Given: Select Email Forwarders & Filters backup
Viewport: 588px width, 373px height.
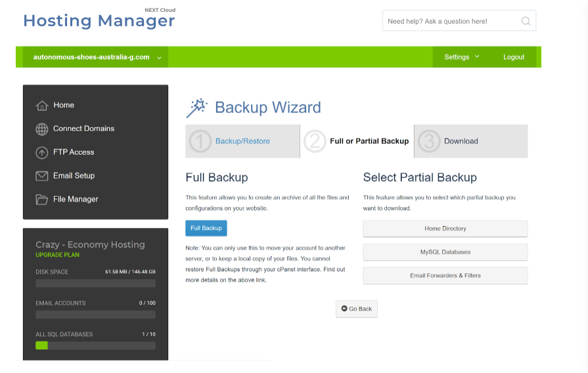Looking at the screenshot, I should [445, 276].
